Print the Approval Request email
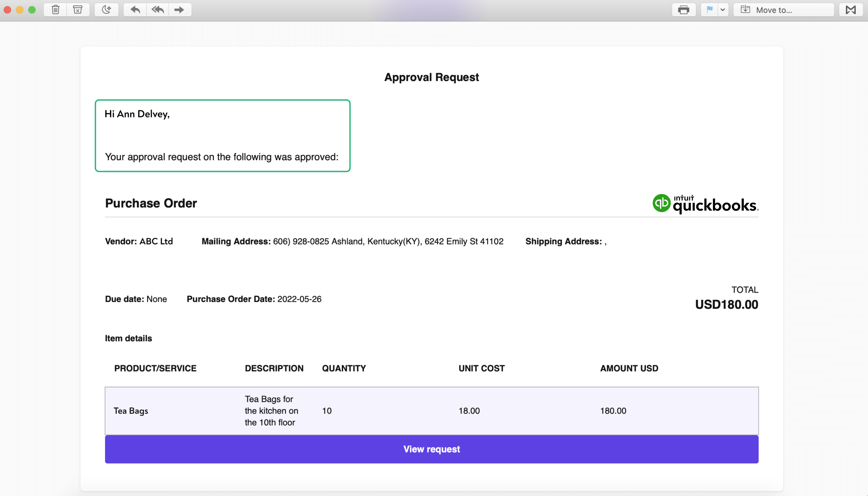Image resolution: width=868 pixels, height=496 pixels. (684, 10)
